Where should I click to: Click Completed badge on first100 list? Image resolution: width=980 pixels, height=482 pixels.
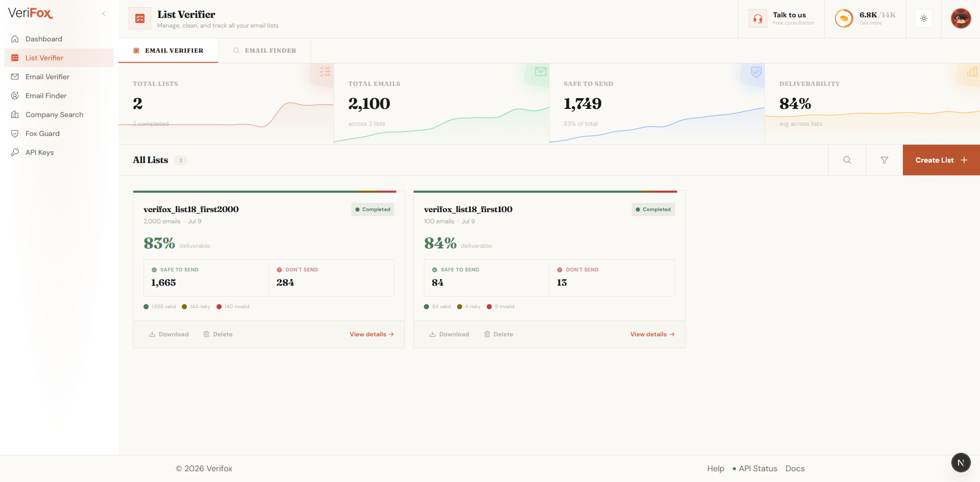tap(653, 210)
